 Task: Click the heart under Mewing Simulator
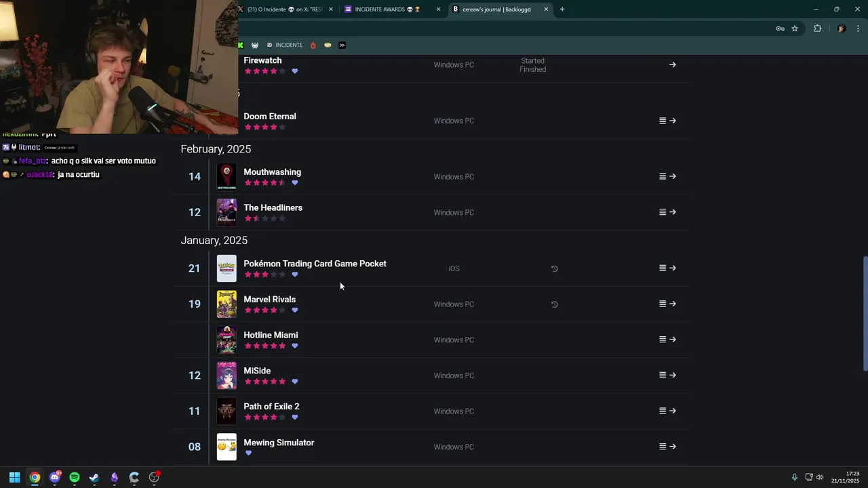[248, 453]
